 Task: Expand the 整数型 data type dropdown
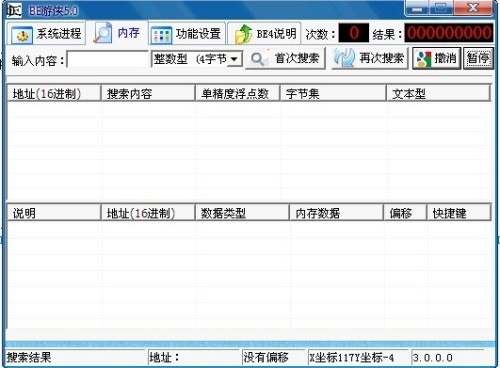(234, 59)
